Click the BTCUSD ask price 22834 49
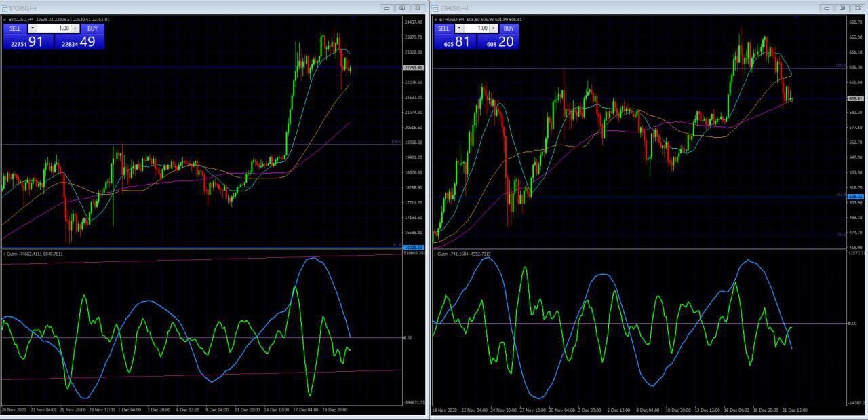The height and width of the screenshot is (420, 868). pos(79,41)
